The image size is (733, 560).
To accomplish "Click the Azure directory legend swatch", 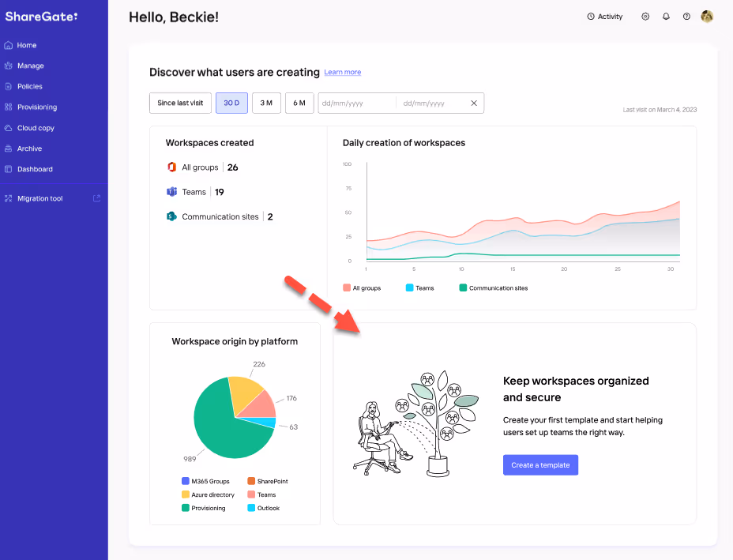I will point(186,494).
